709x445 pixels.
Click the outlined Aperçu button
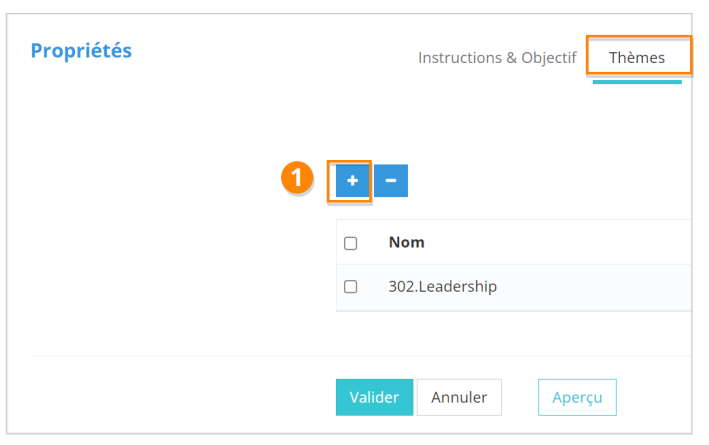(x=577, y=397)
